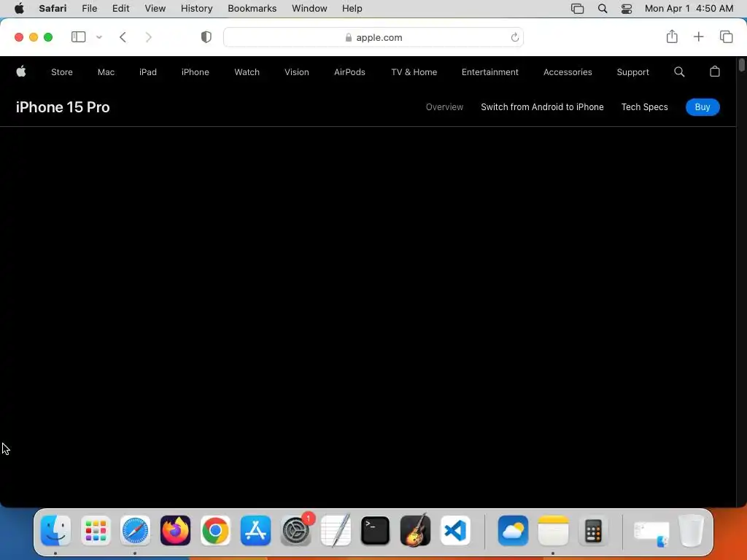Click the Stage Manager menu bar icon
Screen dimensions: 747x560
[x=578, y=8]
